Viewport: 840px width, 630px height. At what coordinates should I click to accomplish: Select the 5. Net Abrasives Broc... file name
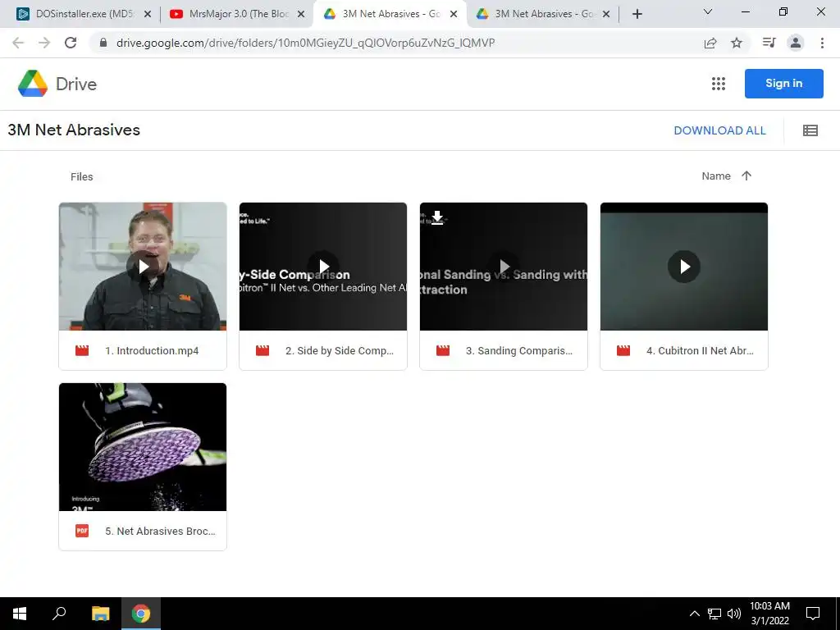[160, 531]
